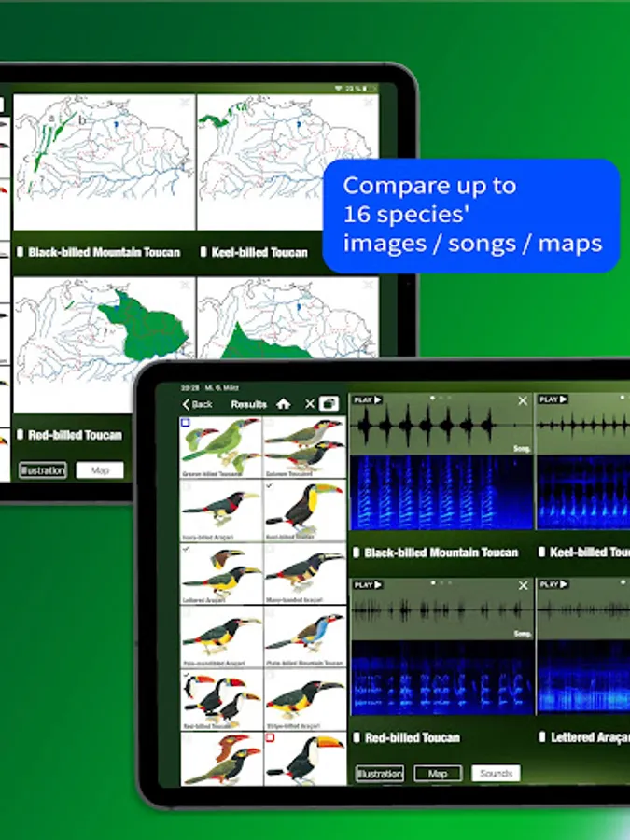The image size is (630, 840).
Task: Open the Groove-billed Toucanet thumbnail
Action: (220, 447)
